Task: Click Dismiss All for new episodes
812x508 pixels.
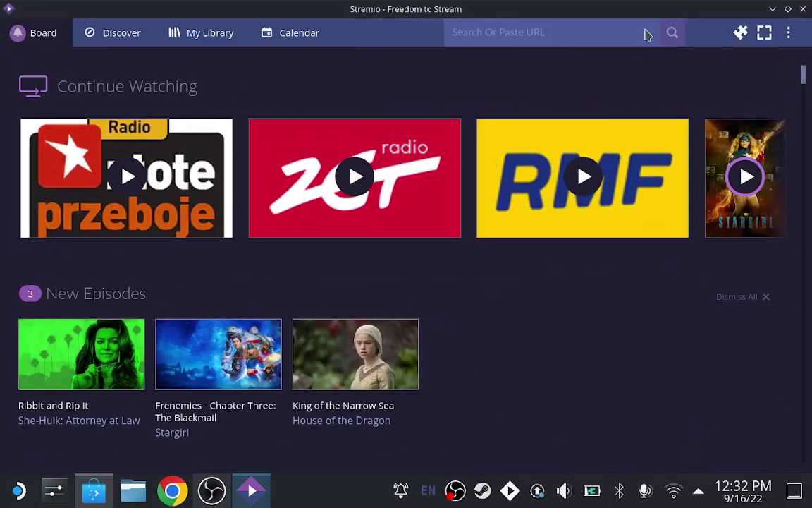Action: coord(743,296)
